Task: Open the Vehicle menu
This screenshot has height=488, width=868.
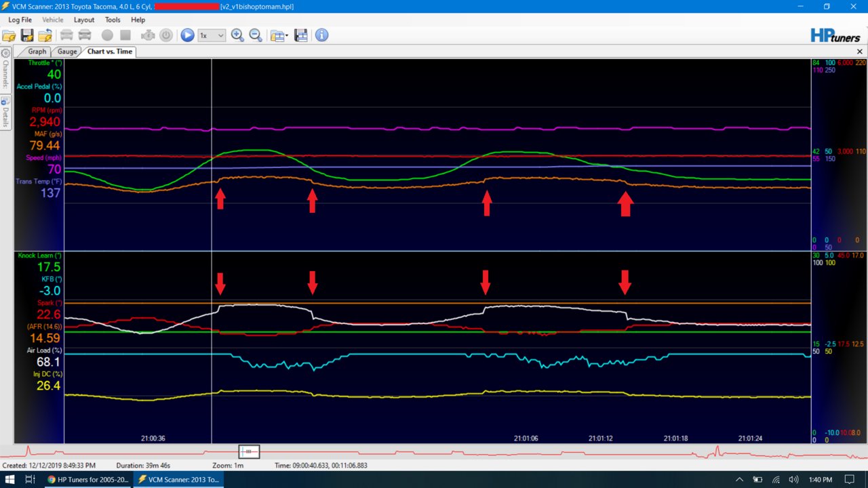Action: click(53, 20)
